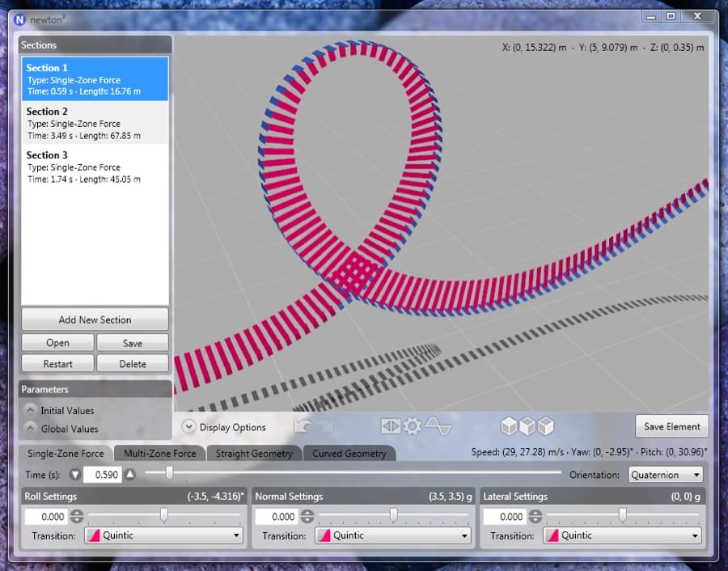Image resolution: width=728 pixels, height=571 pixels.
Task: Switch to Straight Geometry tab
Action: coord(254,454)
